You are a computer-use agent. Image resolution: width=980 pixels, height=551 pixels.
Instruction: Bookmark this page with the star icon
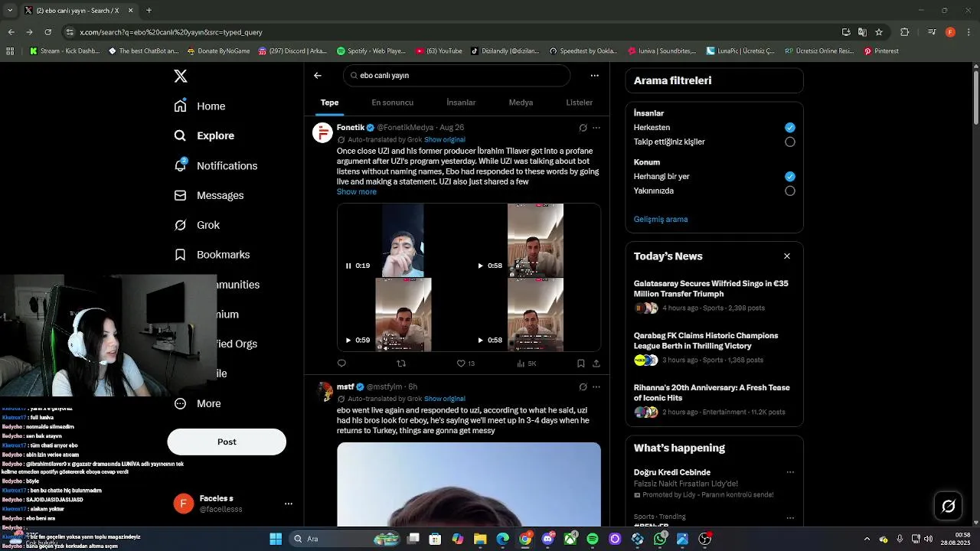879,32
